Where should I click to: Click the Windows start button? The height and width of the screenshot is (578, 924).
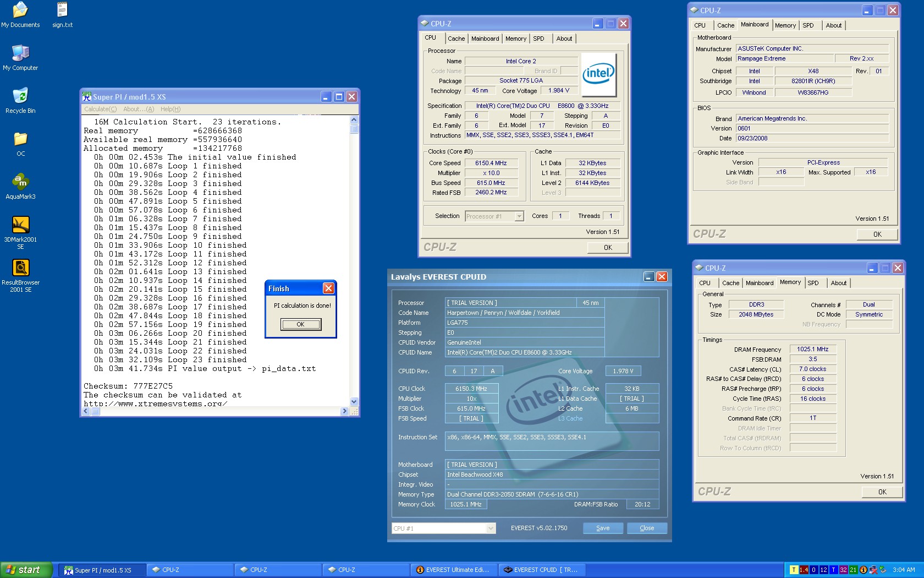tap(26, 570)
